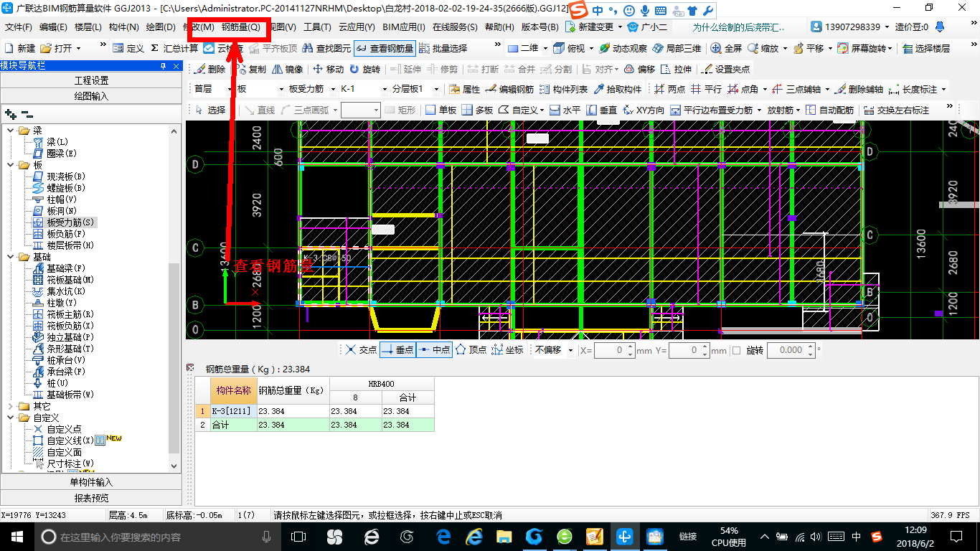This screenshot has width=980, height=551.
Task: Open the 定义 definition tool
Action: pos(128,48)
